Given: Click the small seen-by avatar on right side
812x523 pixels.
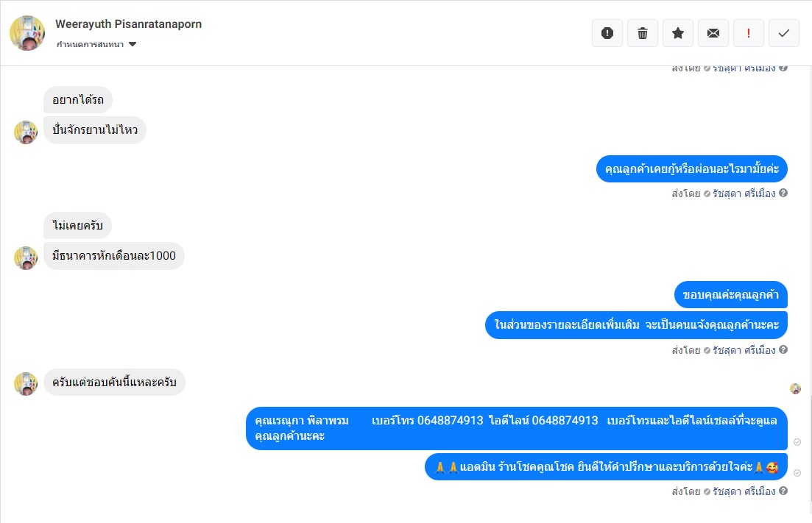Looking at the screenshot, I should coord(795,388).
